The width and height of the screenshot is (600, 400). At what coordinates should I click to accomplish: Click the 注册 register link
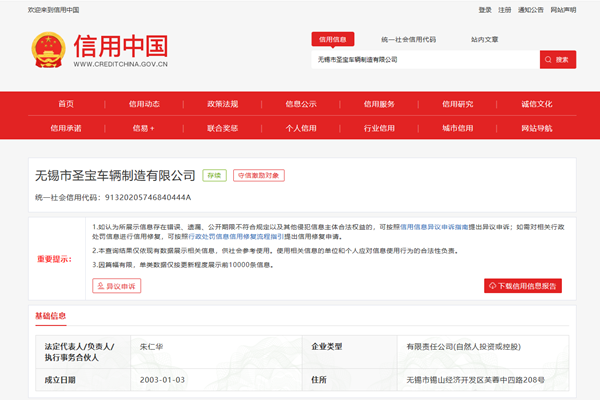tap(505, 10)
